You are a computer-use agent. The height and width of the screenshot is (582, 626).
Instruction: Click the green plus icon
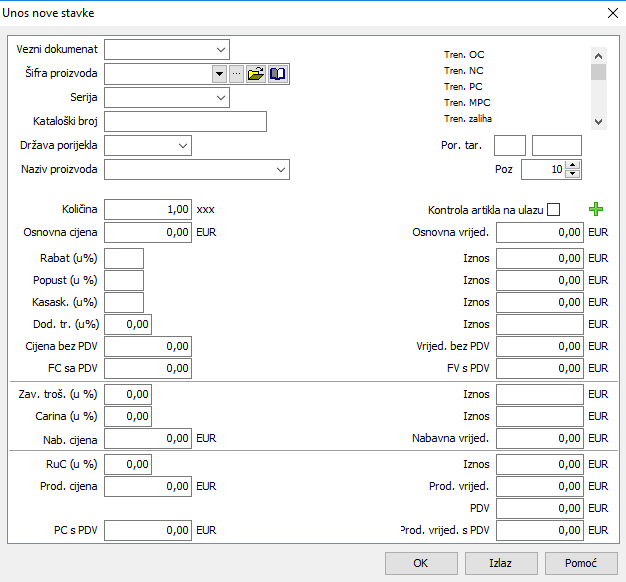597,209
